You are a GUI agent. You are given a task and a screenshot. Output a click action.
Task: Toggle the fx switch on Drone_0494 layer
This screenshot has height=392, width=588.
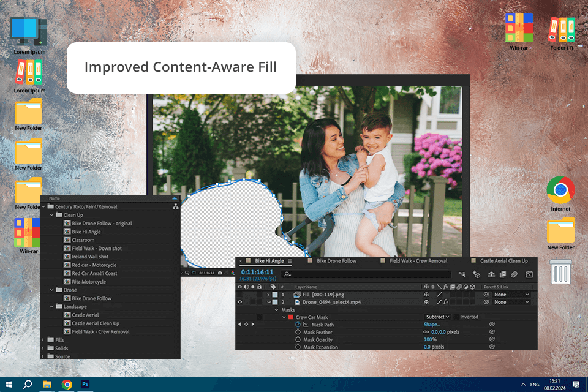(446, 301)
